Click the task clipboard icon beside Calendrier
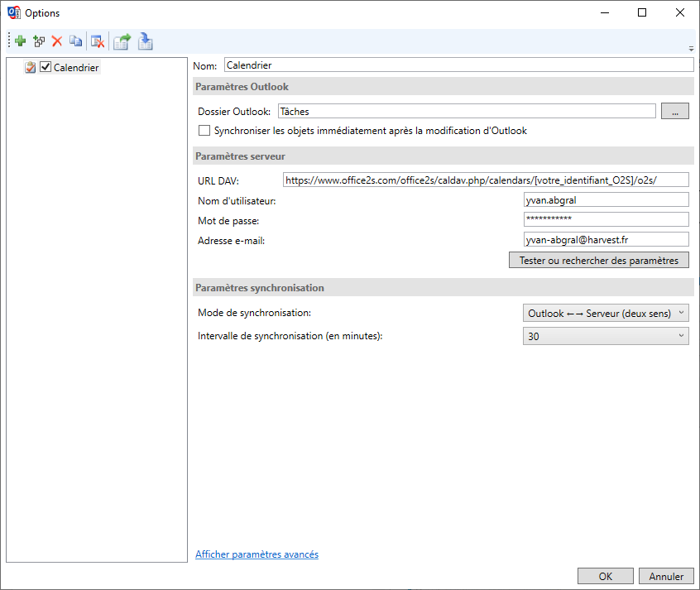This screenshot has height=590, width=700. [x=31, y=68]
